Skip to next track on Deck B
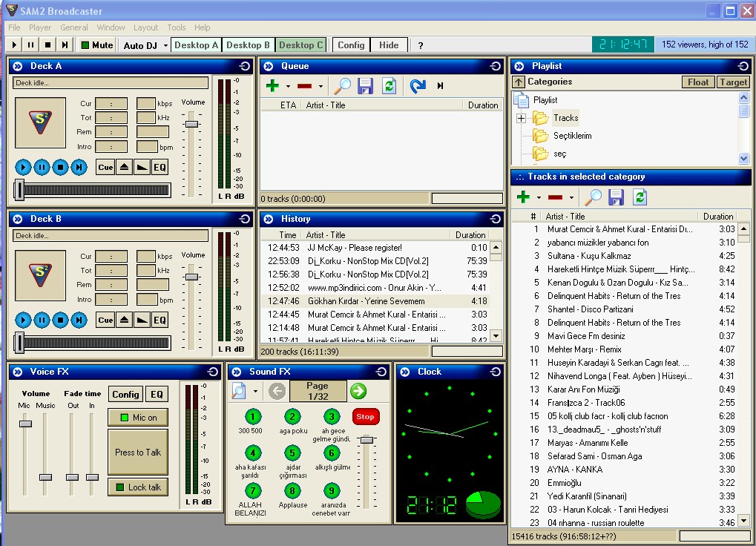This screenshot has height=546, width=756. (x=79, y=320)
